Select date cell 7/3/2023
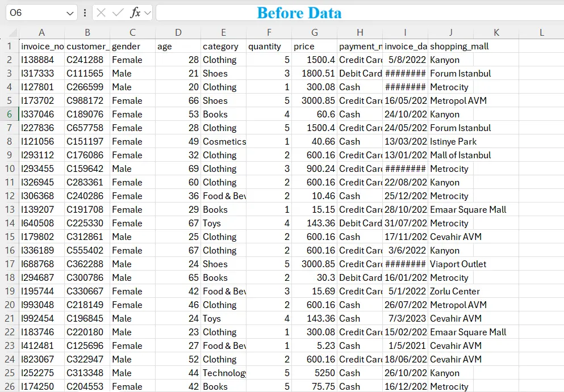The width and height of the screenshot is (564, 392). (x=405, y=318)
